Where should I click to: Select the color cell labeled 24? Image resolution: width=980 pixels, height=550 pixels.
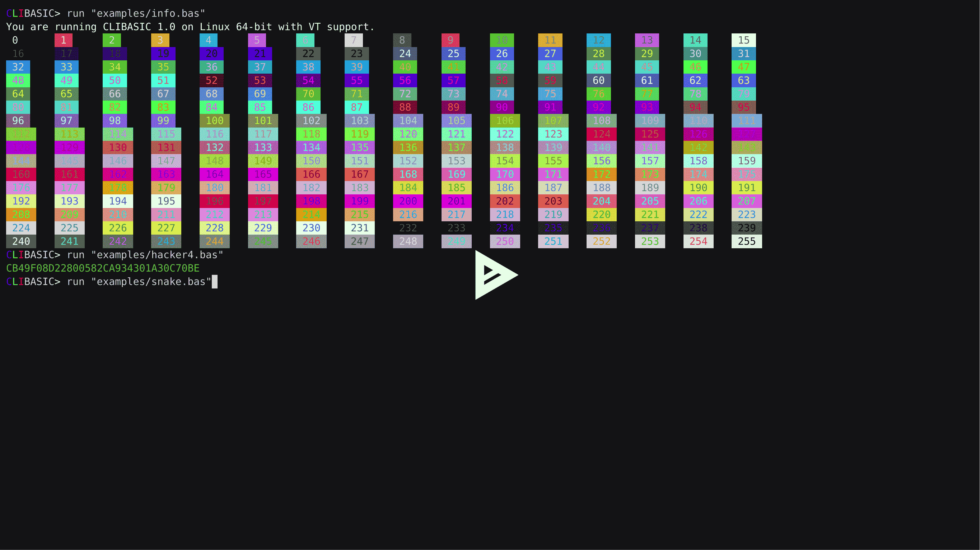tap(405, 54)
